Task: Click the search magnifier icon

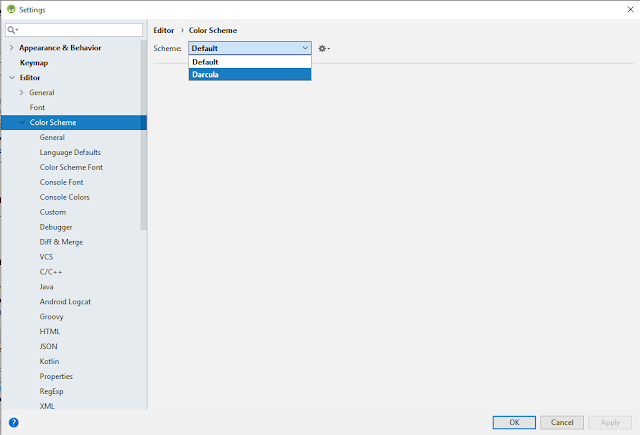Action: tap(12, 30)
